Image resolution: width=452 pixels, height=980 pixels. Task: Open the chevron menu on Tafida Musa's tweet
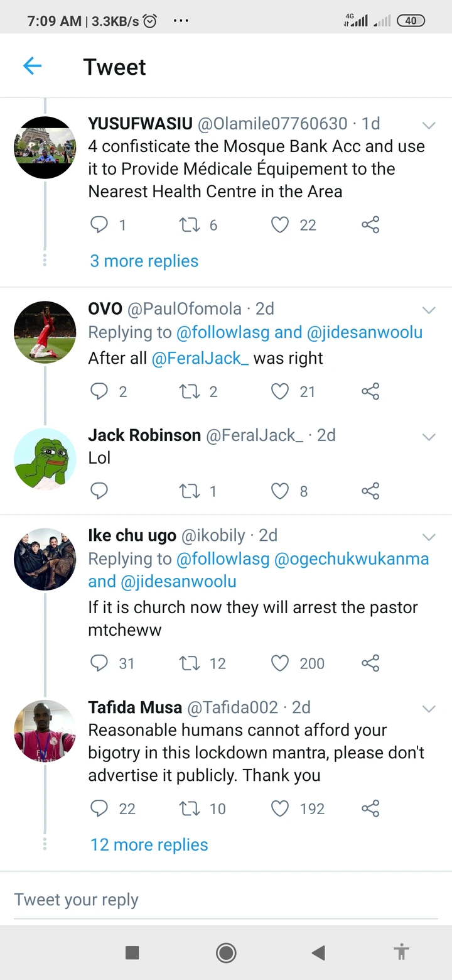coord(429,709)
